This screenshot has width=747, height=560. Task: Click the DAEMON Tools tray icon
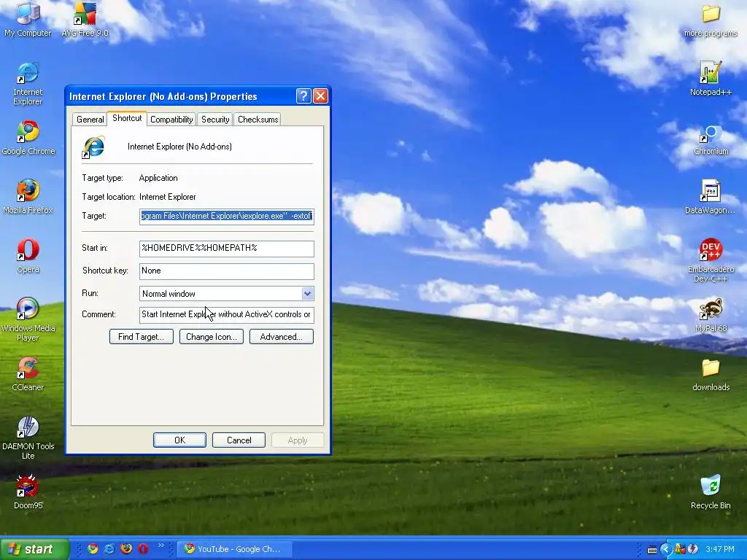click(x=693, y=549)
